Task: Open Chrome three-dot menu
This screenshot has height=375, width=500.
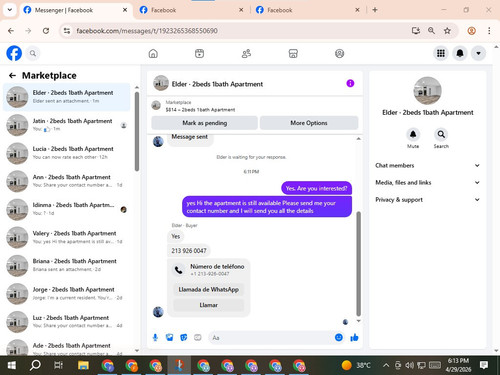Action: (489, 31)
